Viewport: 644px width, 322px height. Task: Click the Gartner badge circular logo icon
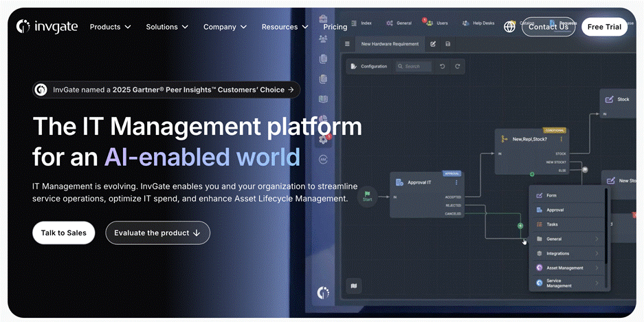(41, 89)
